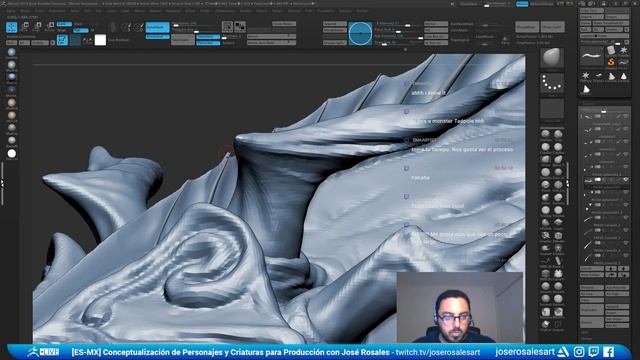
Task: Select the Scale transform icon
Action: tap(37, 27)
